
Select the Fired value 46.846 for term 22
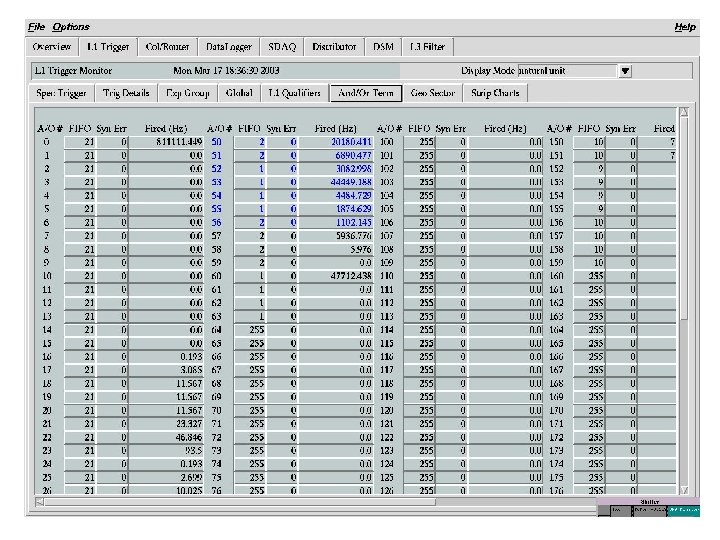[166, 438]
